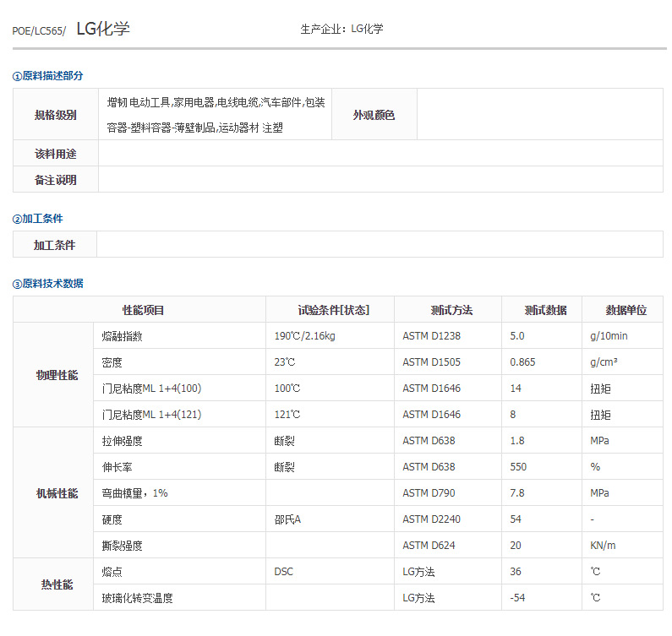Viewport: 672px width, 636px height.
Task: Click the 增韧 电动工具 specification description text
Action: 216,115
